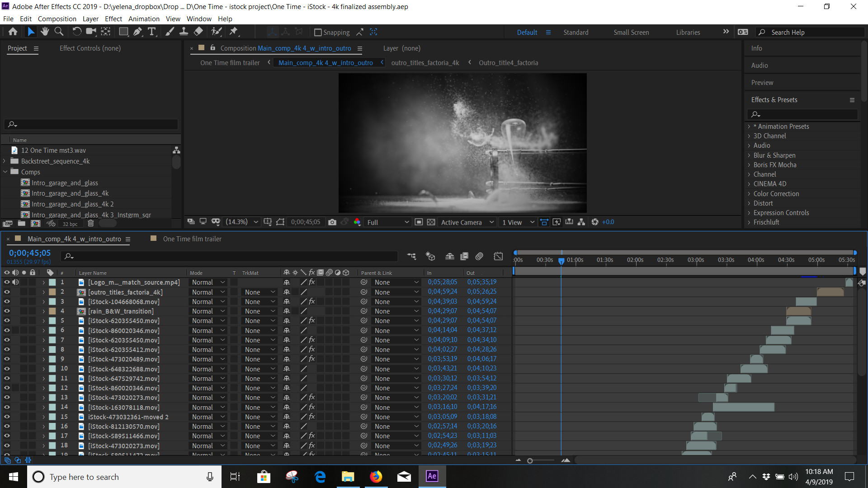The image size is (868, 488).
Task: Open the Animation menu
Action: coord(144,19)
